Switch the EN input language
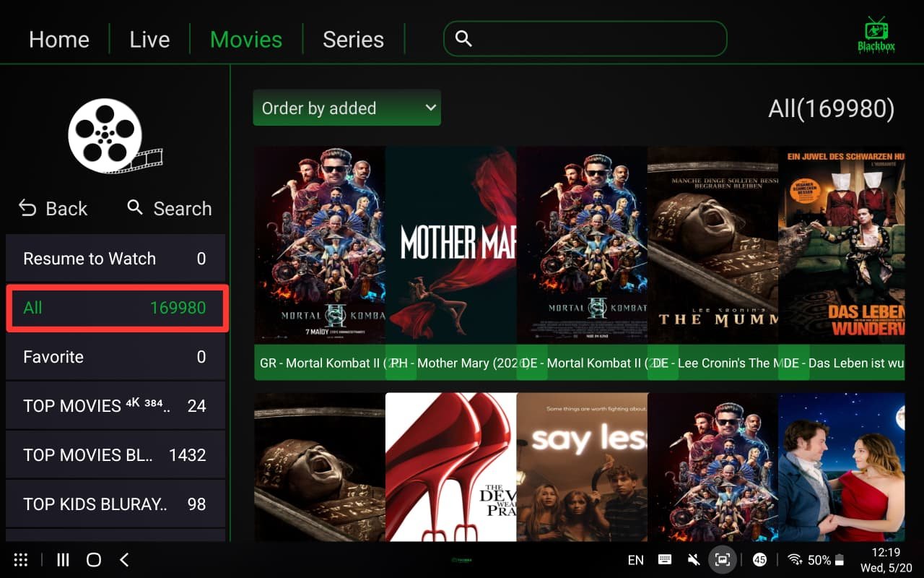924x578 pixels. point(636,560)
